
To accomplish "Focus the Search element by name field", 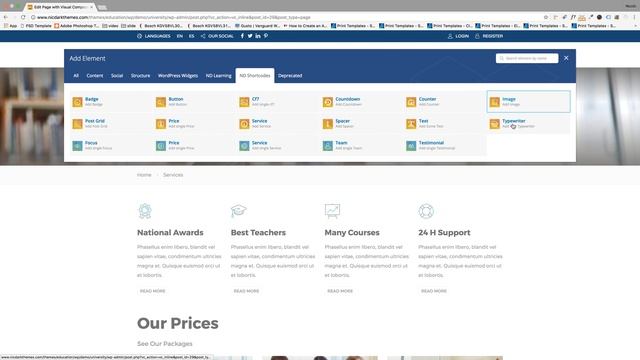I will 527,58.
